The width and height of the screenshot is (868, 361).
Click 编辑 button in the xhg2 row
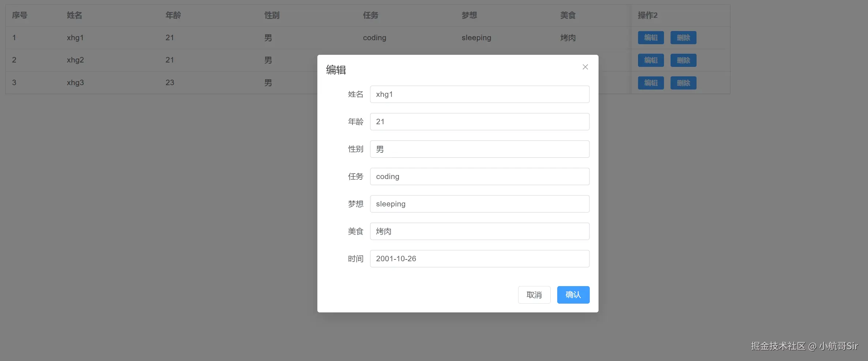[x=651, y=60]
